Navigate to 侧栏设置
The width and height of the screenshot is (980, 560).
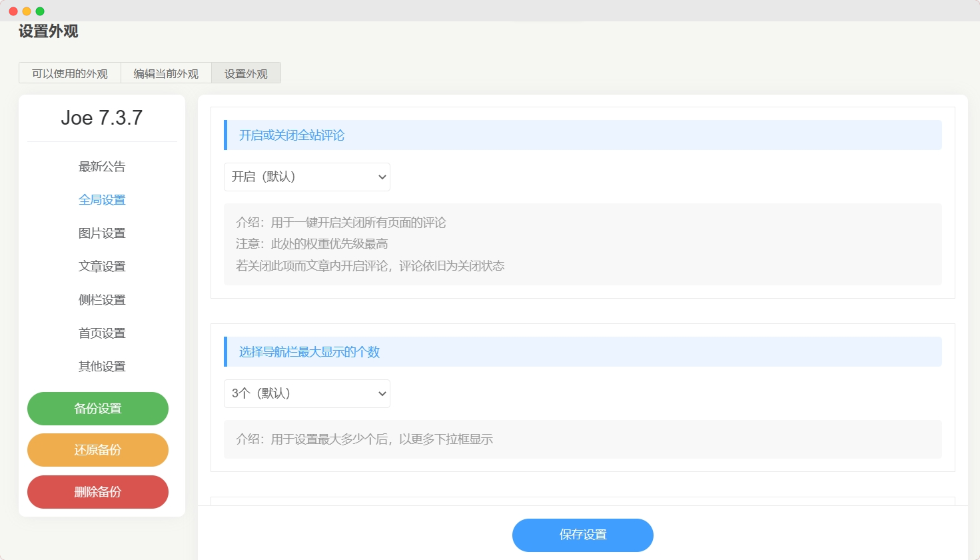click(x=102, y=300)
